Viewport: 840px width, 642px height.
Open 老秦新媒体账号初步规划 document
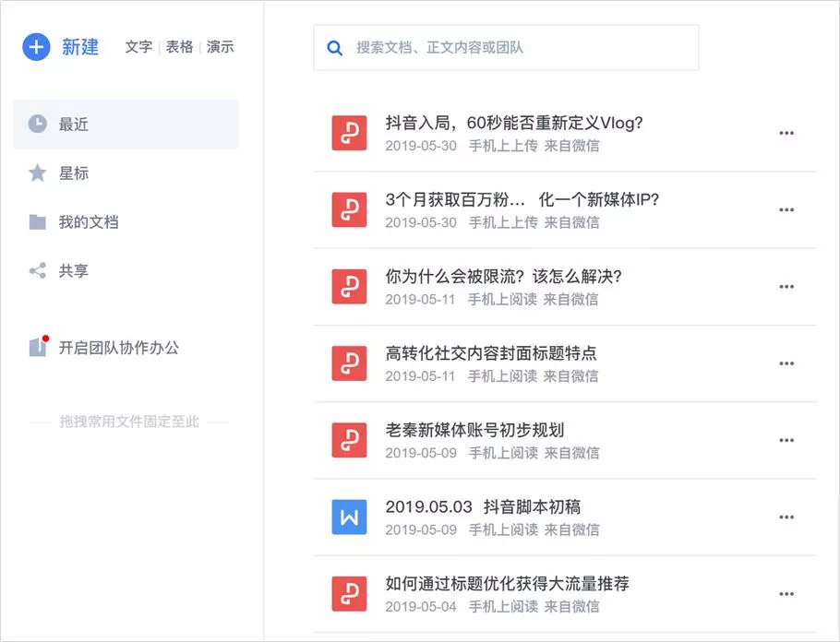pyautogui.click(x=475, y=430)
